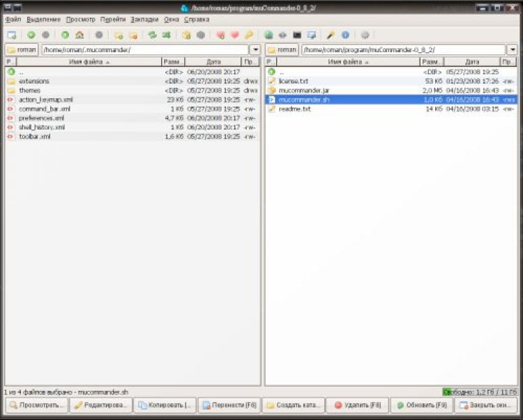
Task: Select readme.txt in the right panel
Action: 391,109
